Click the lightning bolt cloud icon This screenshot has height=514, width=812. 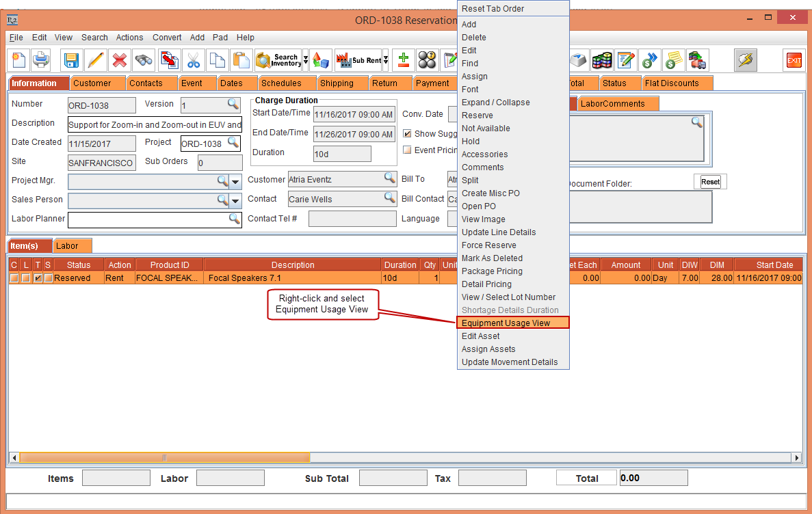click(746, 60)
